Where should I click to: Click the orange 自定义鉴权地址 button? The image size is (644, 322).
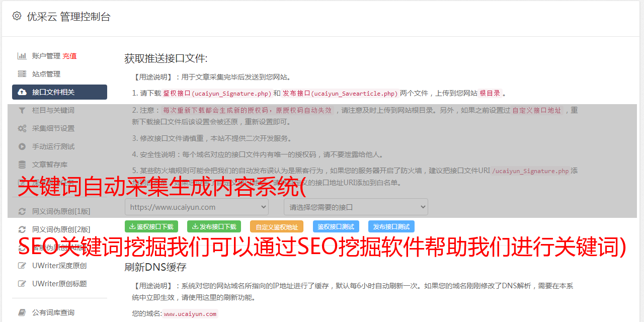click(277, 226)
